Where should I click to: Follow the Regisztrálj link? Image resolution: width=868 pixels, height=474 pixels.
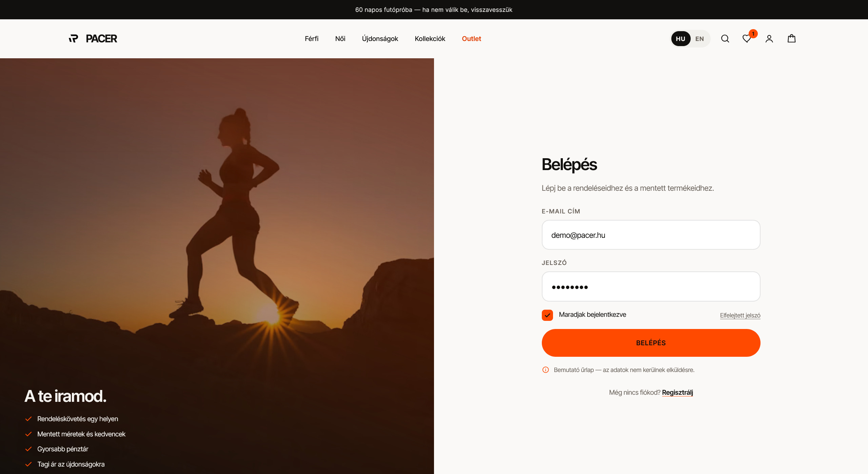tap(677, 392)
